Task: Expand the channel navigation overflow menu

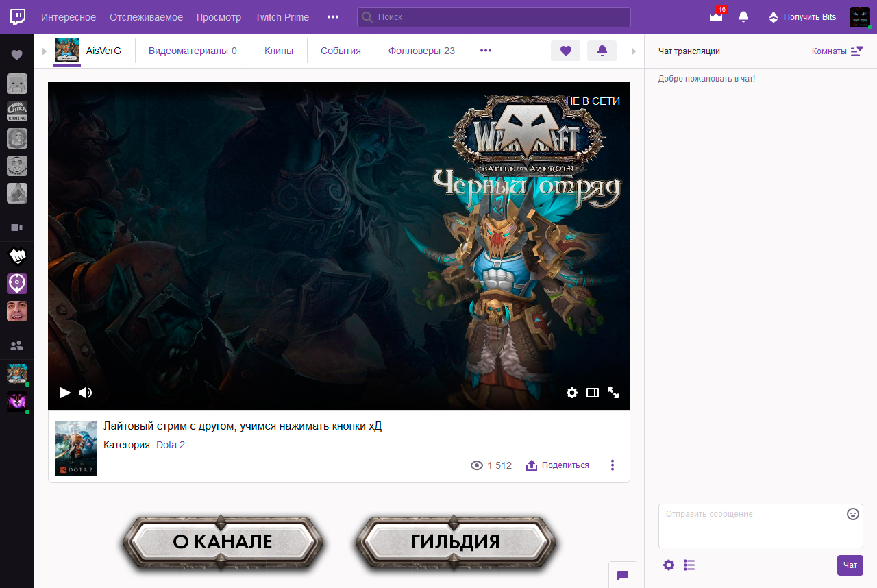Action: pos(486,50)
